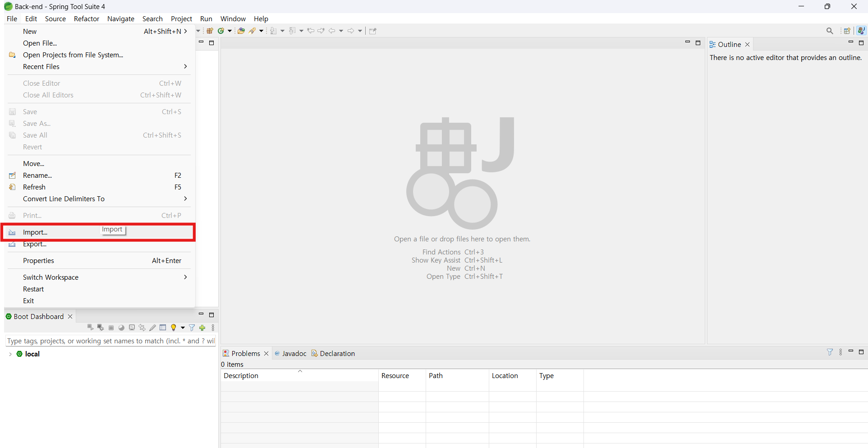Sort by the Description column header

(x=299, y=376)
